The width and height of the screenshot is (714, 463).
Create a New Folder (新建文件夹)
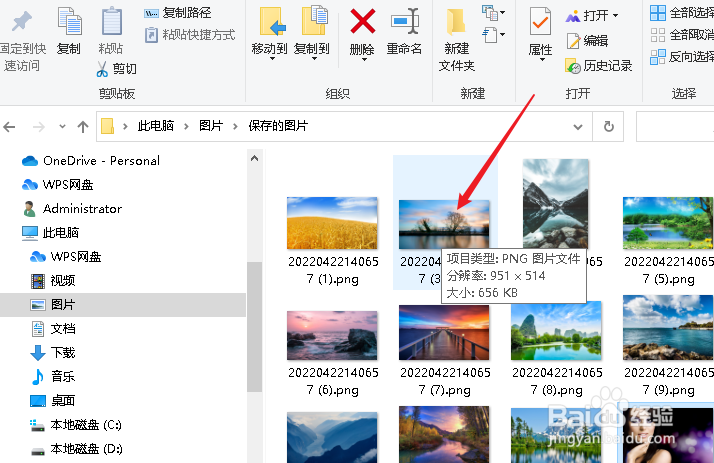[x=457, y=39]
